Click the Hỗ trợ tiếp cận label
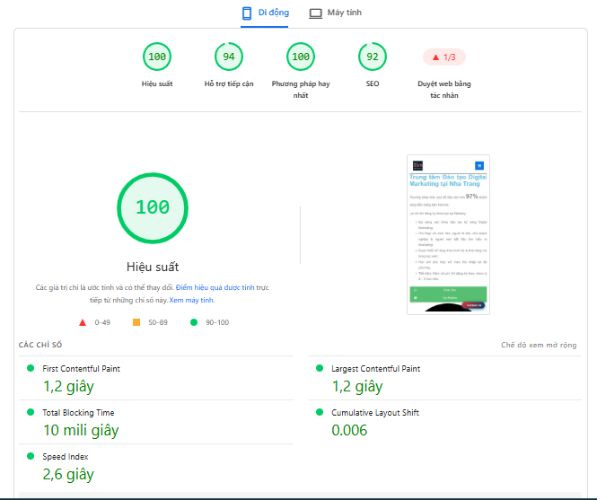 (229, 84)
